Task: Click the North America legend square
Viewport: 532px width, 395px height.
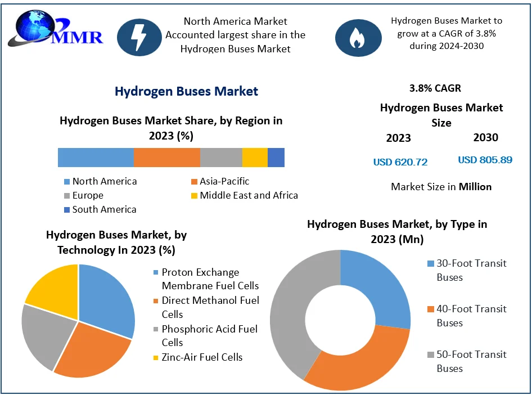Action: pyautogui.click(x=67, y=182)
